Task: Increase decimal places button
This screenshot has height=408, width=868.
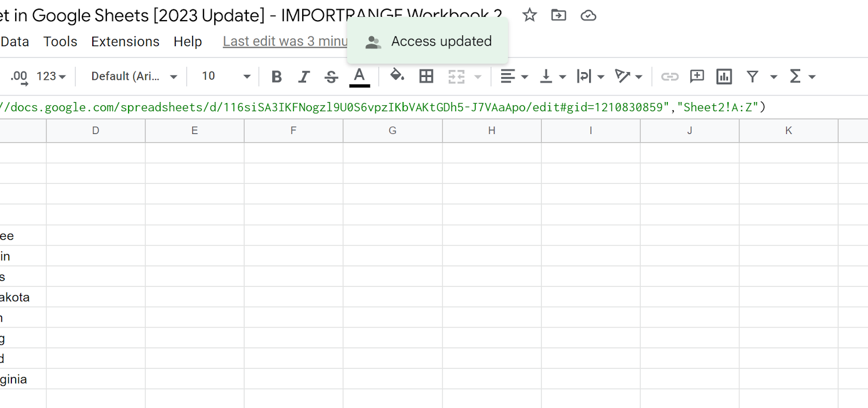Action: pyautogui.click(x=19, y=76)
